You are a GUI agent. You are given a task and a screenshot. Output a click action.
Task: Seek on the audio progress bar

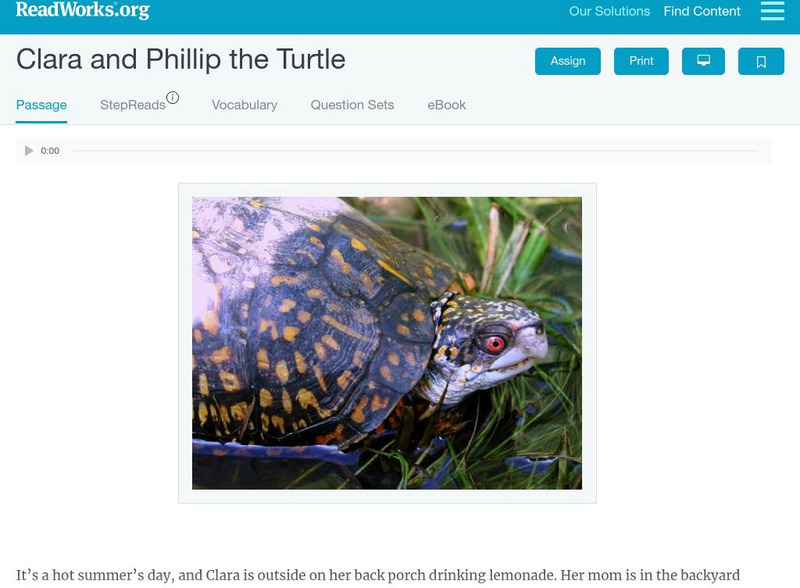point(415,151)
